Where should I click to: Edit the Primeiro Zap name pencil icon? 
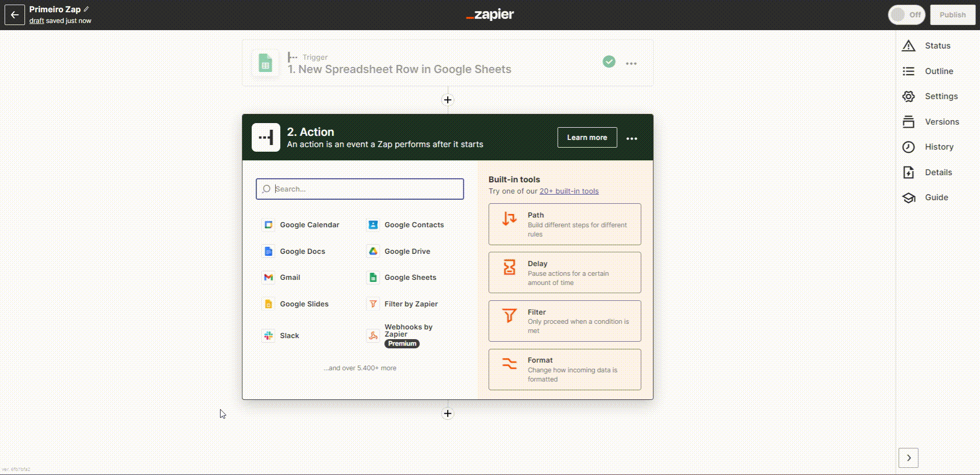[86, 9]
